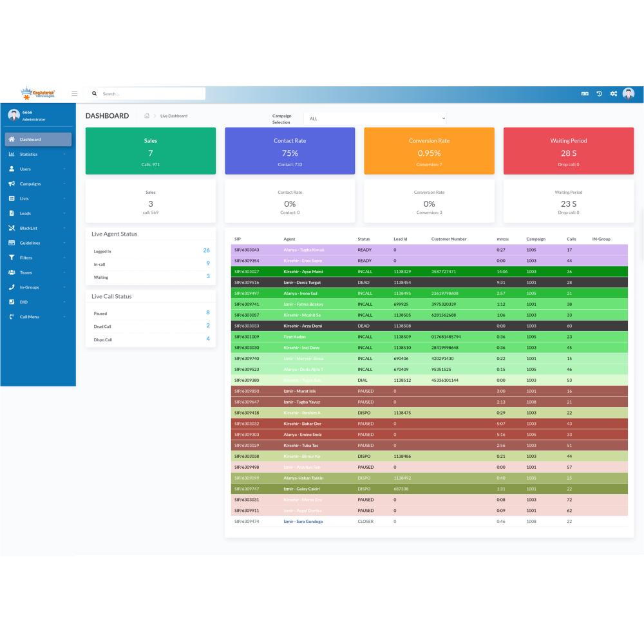Click the Campaigns megaphone icon in sidebar
The height and width of the screenshot is (644, 644).
point(12,184)
